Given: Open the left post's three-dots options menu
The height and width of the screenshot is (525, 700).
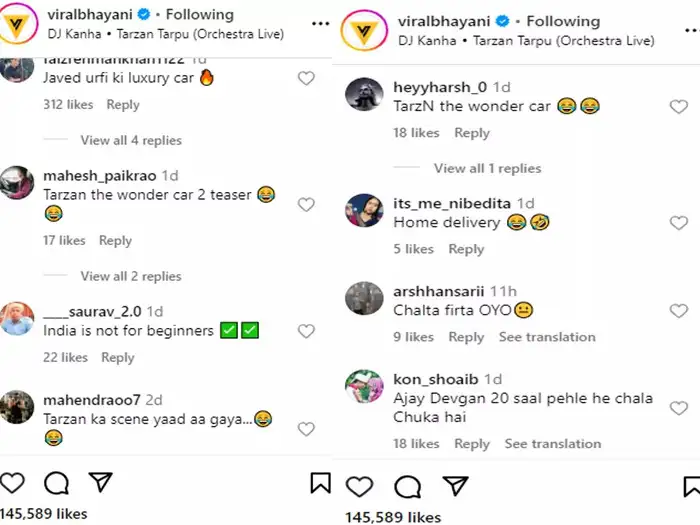Looking at the screenshot, I should 320,22.
